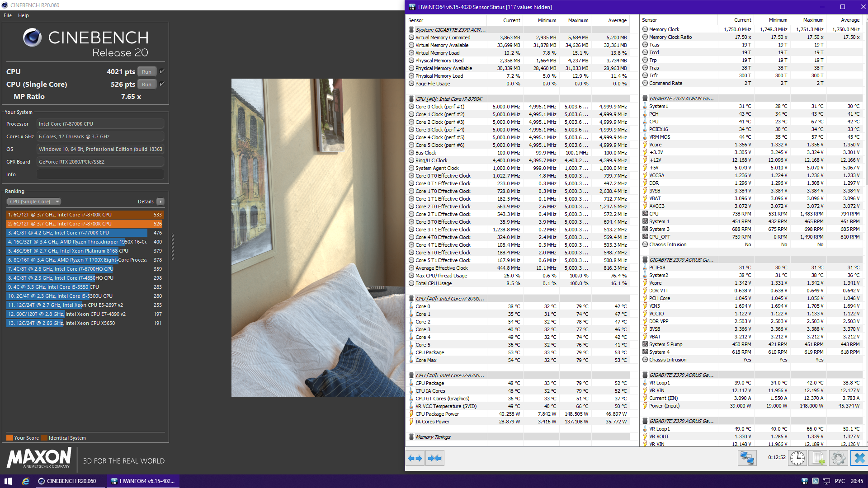Click the blue X close sensors icon
The height and width of the screenshot is (488, 868).
point(859,458)
